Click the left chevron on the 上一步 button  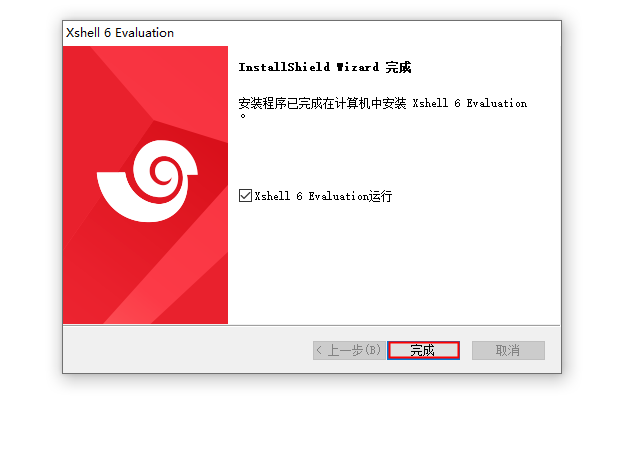[319, 350]
